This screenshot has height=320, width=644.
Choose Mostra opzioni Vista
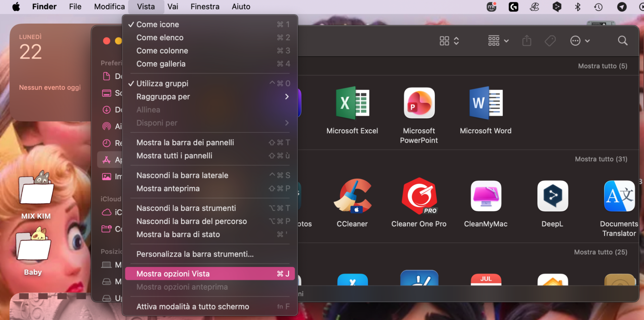tap(210, 274)
